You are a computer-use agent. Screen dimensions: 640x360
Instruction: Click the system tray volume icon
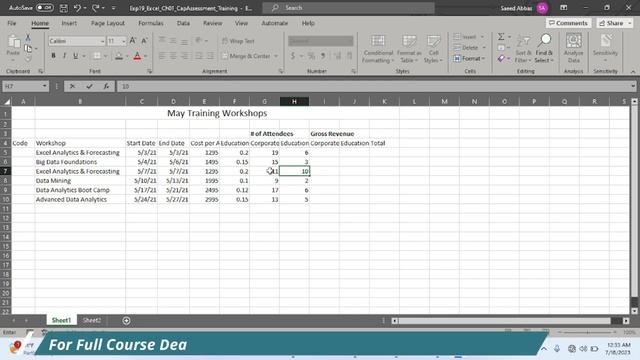[583, 349]
